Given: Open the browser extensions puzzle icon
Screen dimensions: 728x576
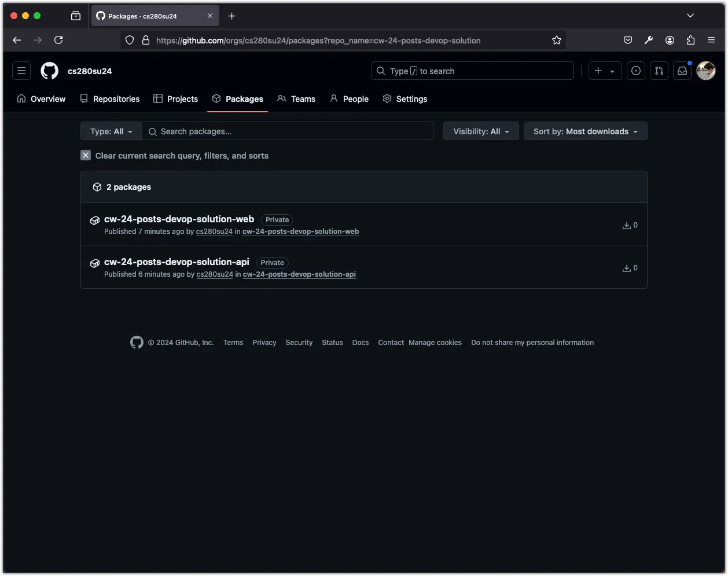Looking at the screenshot, I should pyautogui.click(x=690, y=40).
